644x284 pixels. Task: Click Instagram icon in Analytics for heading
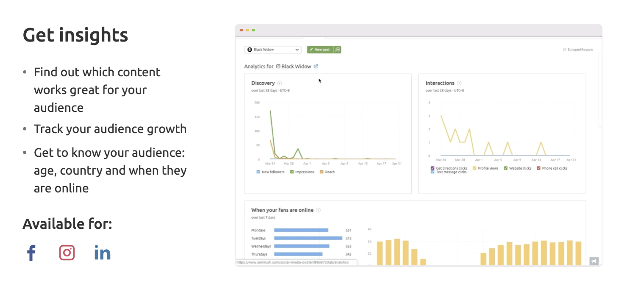pyautogui.click(x=278, y=66)
